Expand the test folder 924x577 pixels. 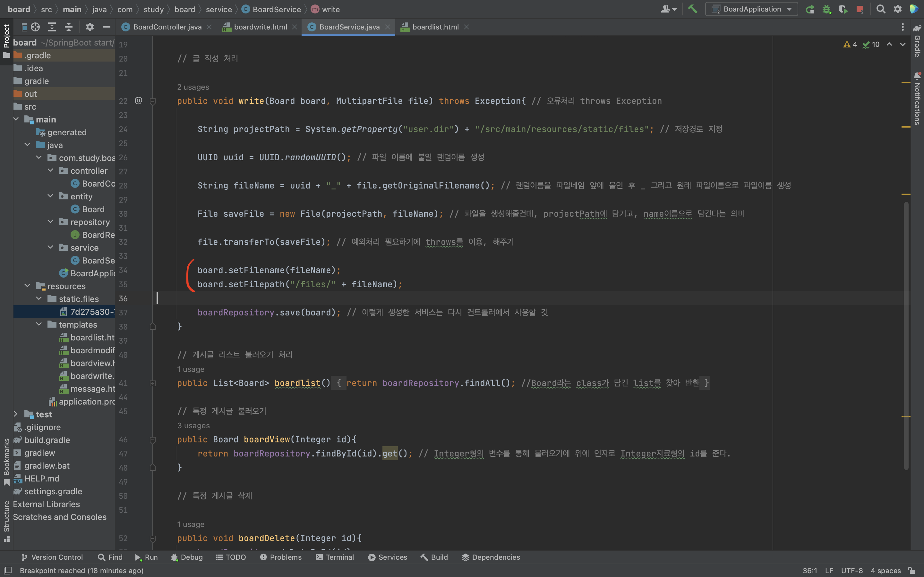(x=16, y=414)
